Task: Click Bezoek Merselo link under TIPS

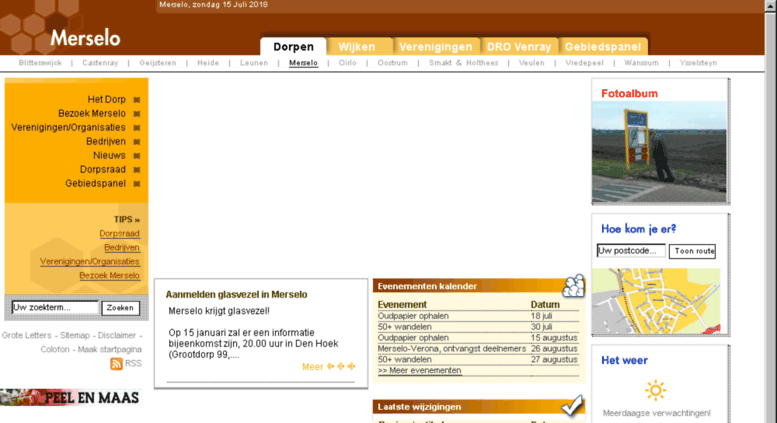Action: point(110,275)
